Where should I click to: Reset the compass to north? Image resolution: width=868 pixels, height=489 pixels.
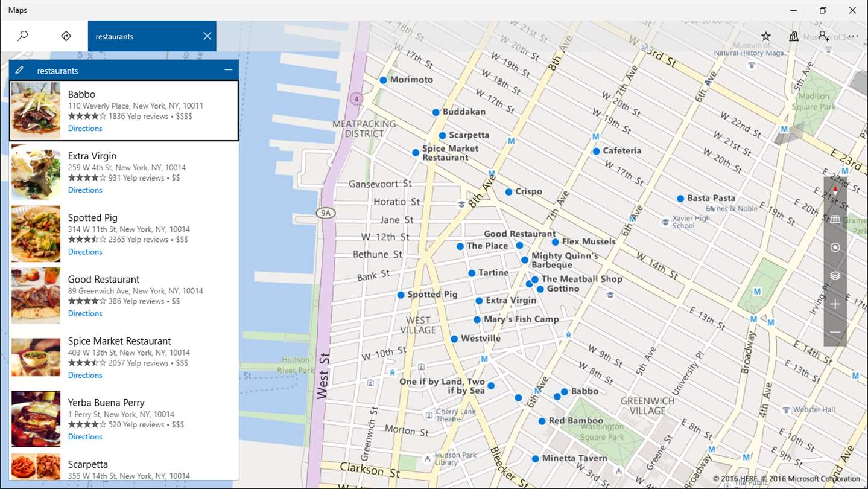point(835,191)
